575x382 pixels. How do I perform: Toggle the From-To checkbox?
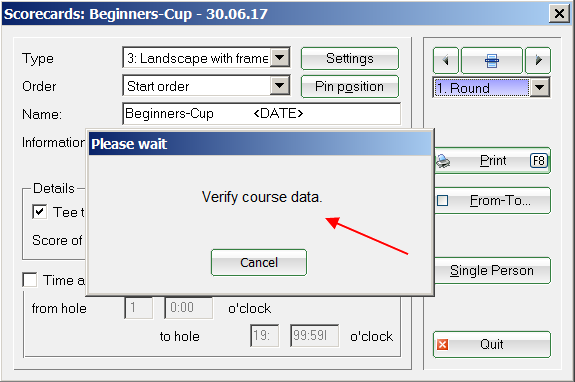(x=443, y=201)
